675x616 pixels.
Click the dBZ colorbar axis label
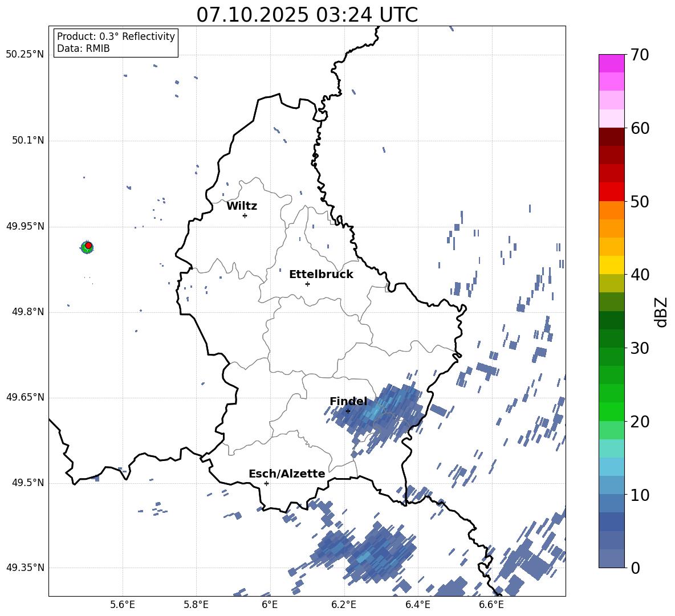click(x=662, y=312)
